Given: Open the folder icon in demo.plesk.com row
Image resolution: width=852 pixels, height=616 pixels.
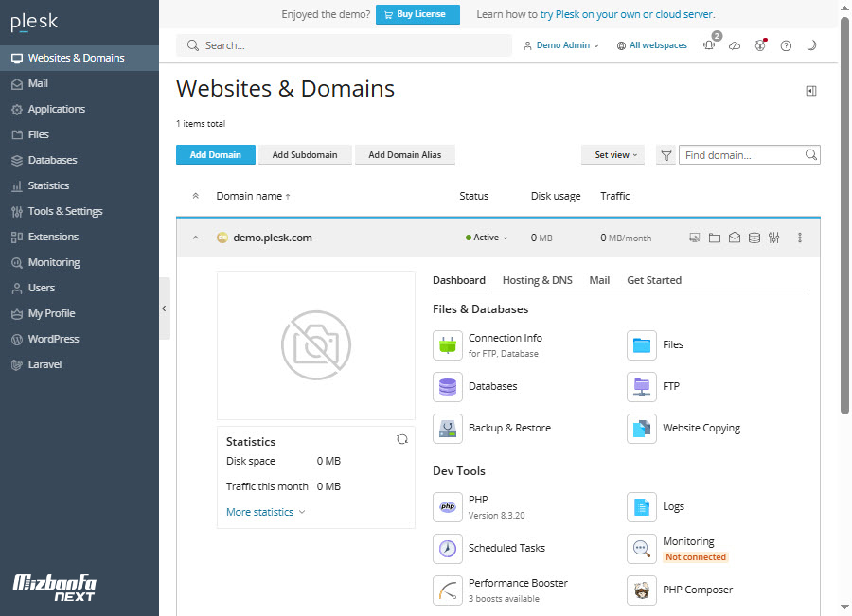Looking at the screenshot, I should pos(715,238).
